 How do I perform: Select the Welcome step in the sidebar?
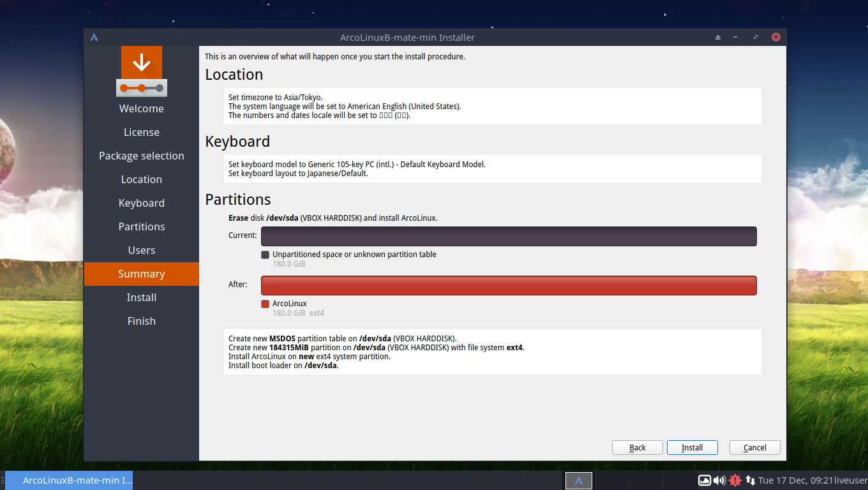[142, 108]
